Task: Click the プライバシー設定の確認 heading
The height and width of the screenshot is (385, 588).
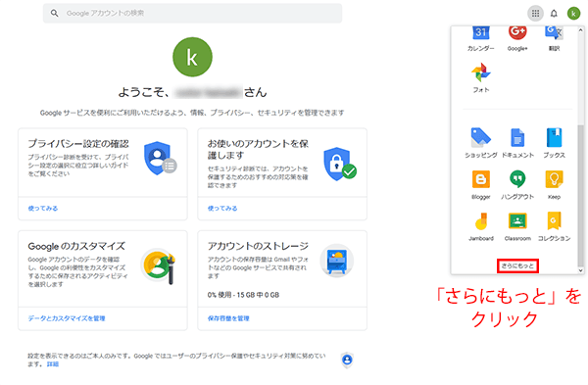Action: point(78,144)
